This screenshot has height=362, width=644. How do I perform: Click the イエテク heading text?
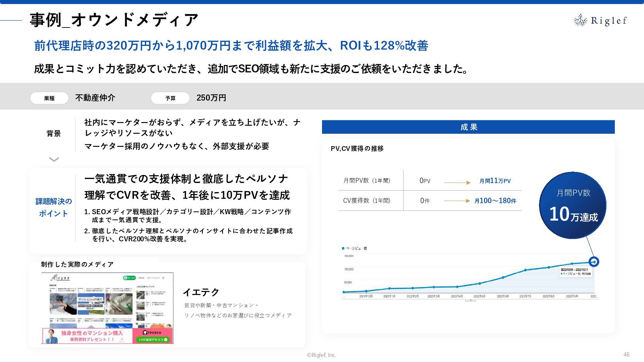201,292
